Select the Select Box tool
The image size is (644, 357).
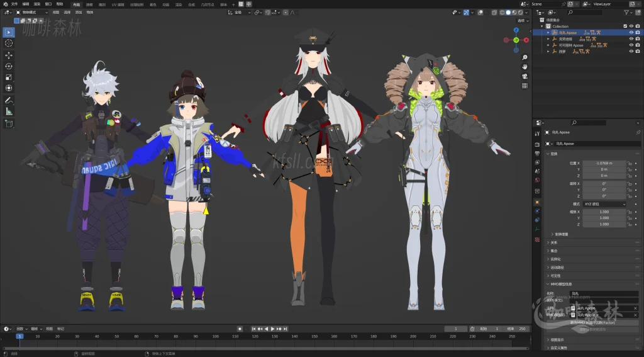[x=9, y=32]
